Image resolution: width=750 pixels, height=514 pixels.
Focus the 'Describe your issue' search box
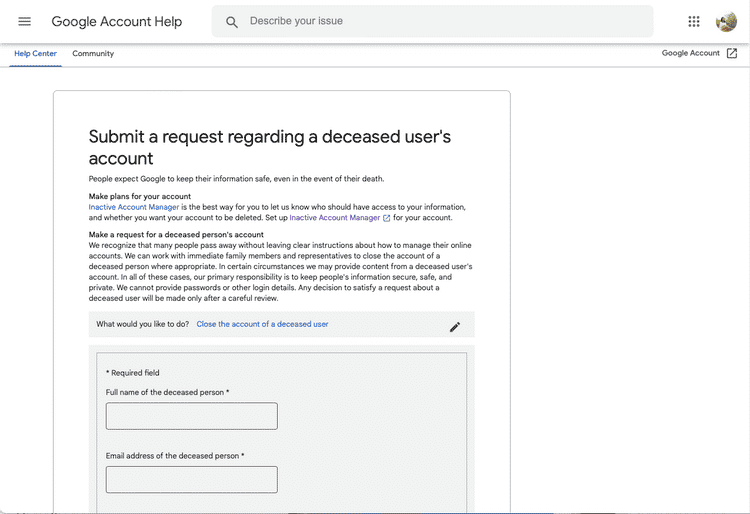point(440,21)
